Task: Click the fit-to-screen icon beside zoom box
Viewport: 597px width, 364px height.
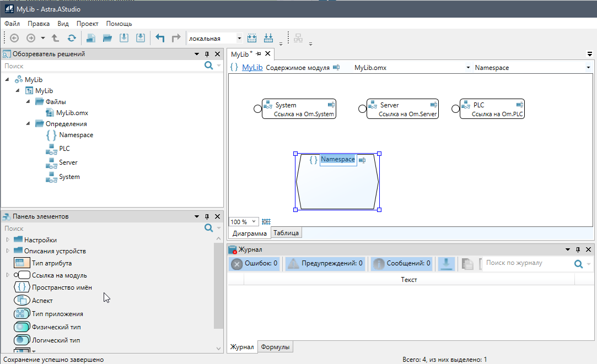Action: pyautogui.click(x=266, y=221)
